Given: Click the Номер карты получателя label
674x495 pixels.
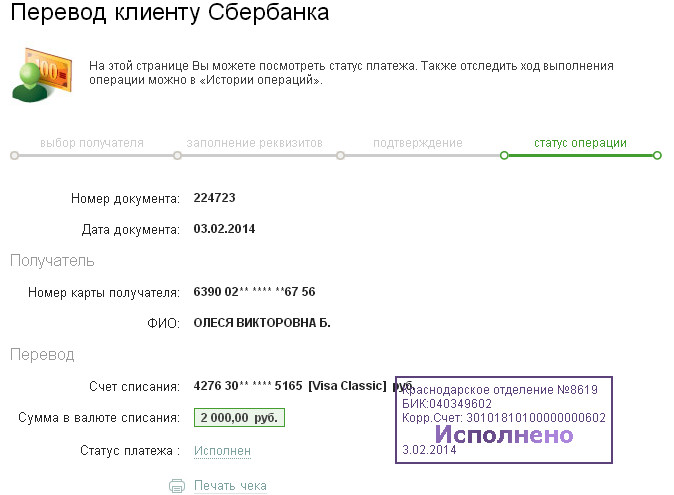Looking at the screenshot, I should pyautogui.click(x=104, y=293).
